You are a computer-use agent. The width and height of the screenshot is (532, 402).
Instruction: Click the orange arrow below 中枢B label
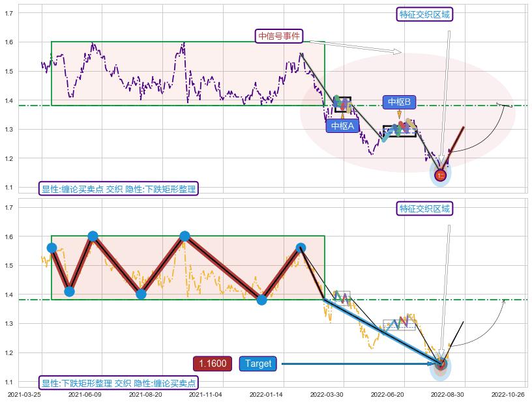point(399,115)
